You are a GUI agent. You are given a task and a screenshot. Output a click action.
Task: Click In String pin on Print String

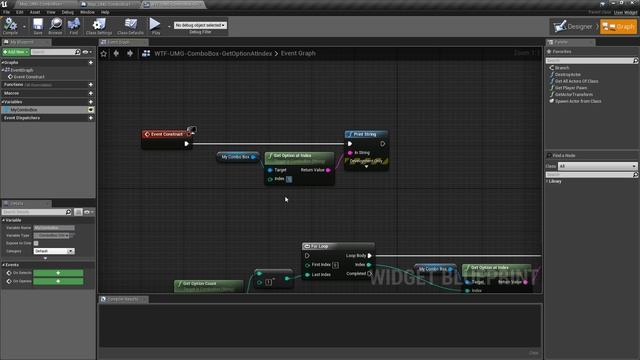[x=350, y=153]
